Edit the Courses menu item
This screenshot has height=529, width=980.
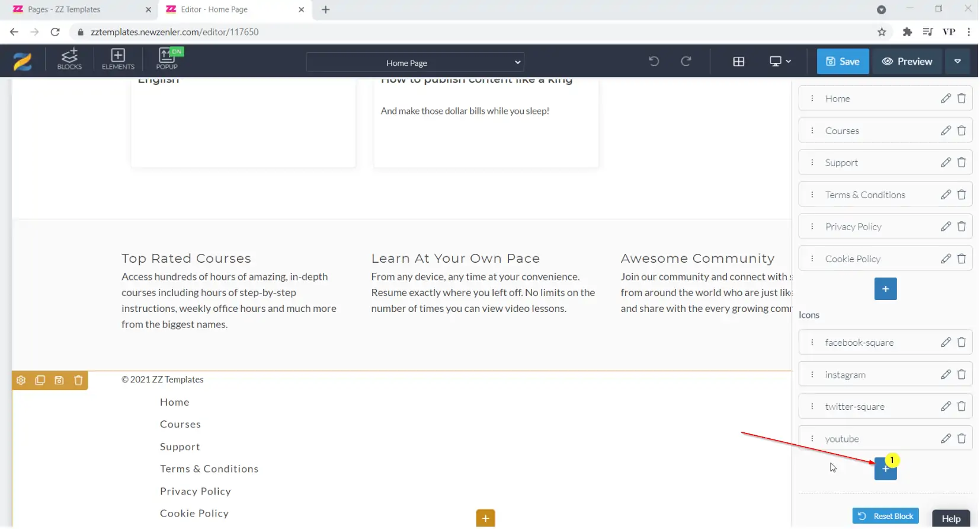(x=945, y=130)
